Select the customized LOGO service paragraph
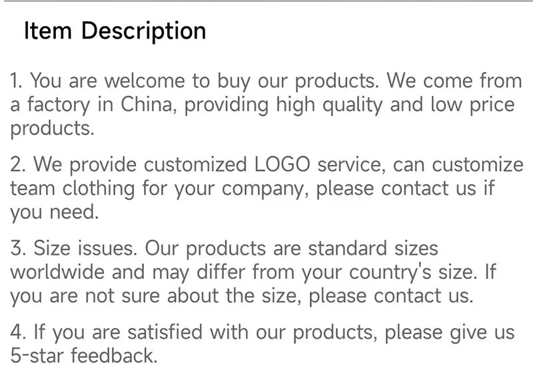 [266, 188]
